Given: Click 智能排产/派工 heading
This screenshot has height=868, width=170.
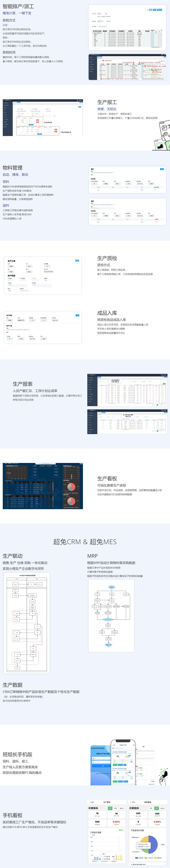Looking at the screenshot, I should coord(18,6).
